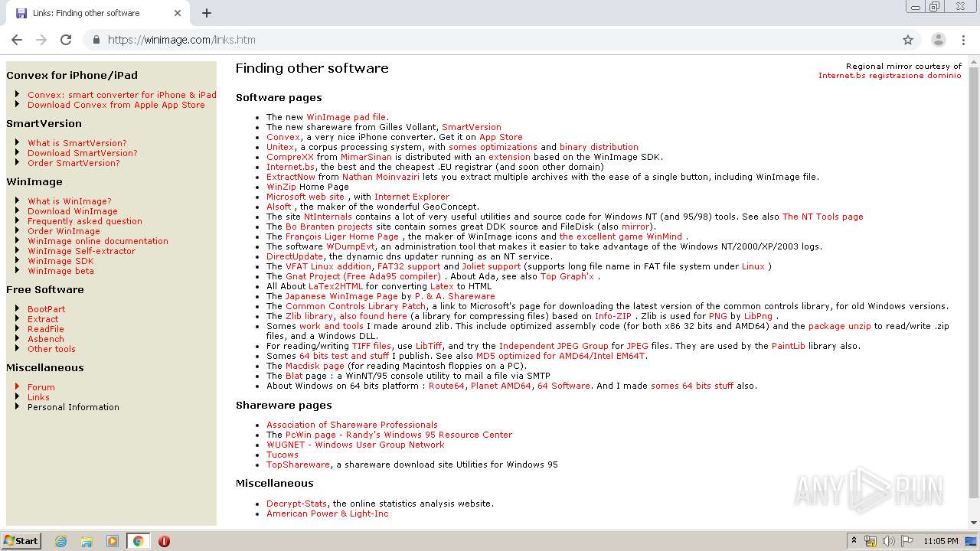Open the CompreXX link
Image resolution: width=980 pixels, height=551 pixels.
pos(290,157)
